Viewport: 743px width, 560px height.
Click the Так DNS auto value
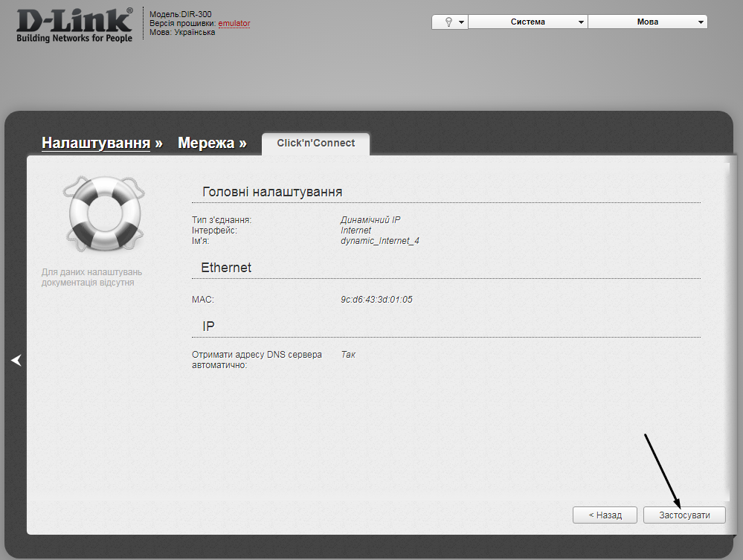click(348, 355)
